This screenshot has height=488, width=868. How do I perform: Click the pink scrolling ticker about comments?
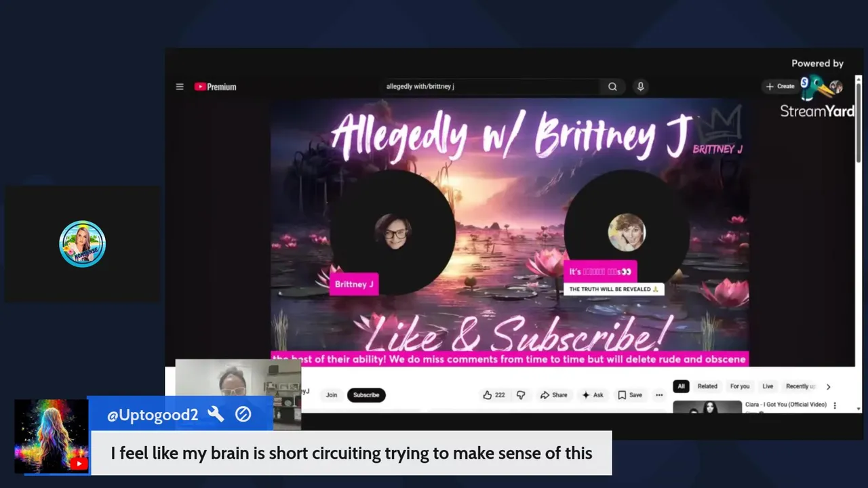(509, 359)
